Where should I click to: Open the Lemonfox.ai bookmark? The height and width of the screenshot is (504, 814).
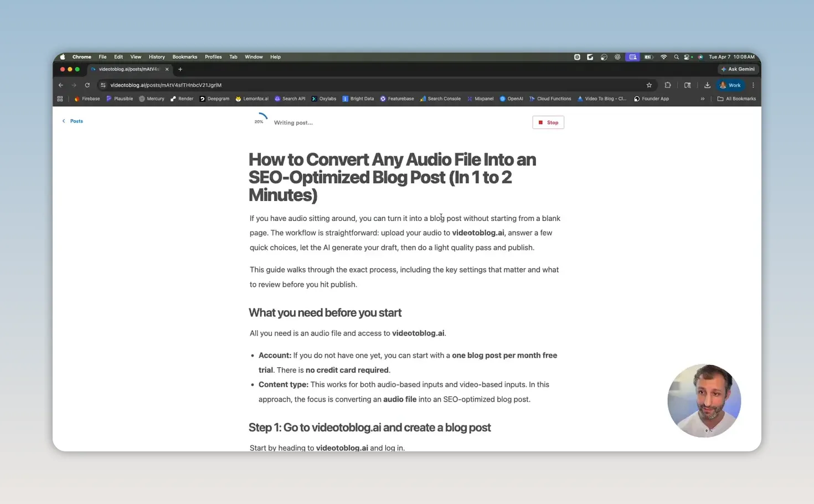(252, 99)
